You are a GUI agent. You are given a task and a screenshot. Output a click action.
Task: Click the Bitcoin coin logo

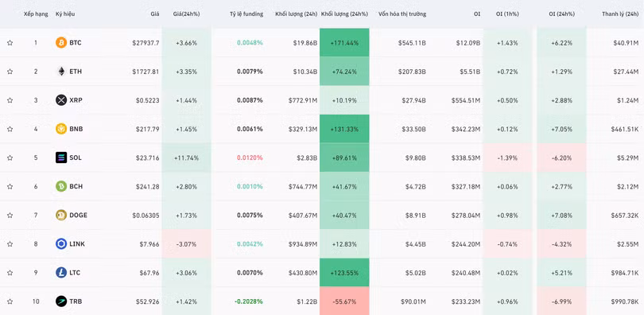pos(61,43)
